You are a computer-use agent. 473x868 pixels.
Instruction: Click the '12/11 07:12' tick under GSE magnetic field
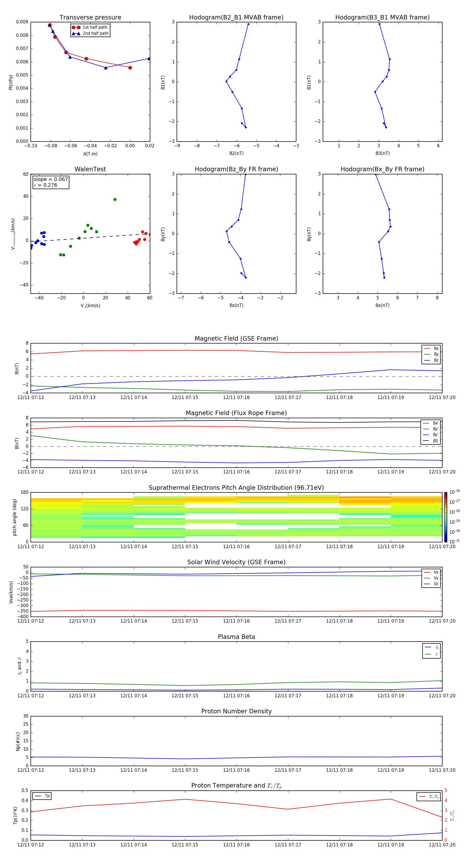pyautogui.click(x=31, y=398)
